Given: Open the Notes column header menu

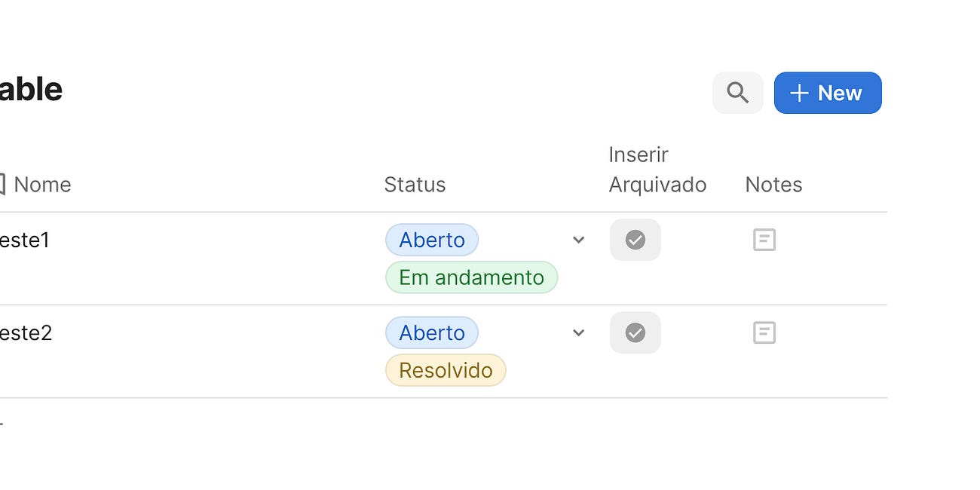Looking at the screenshot, I should (773, 184).
